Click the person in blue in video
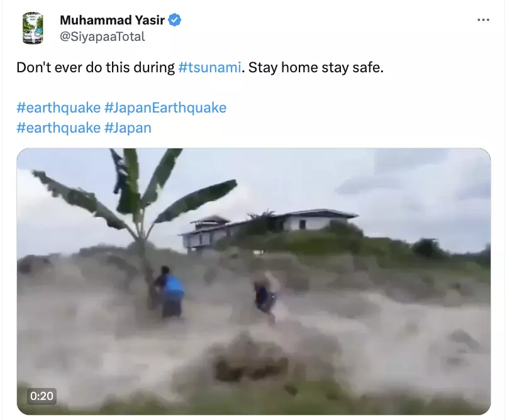Viewport: 507px width, 420px height. [169, 291]
